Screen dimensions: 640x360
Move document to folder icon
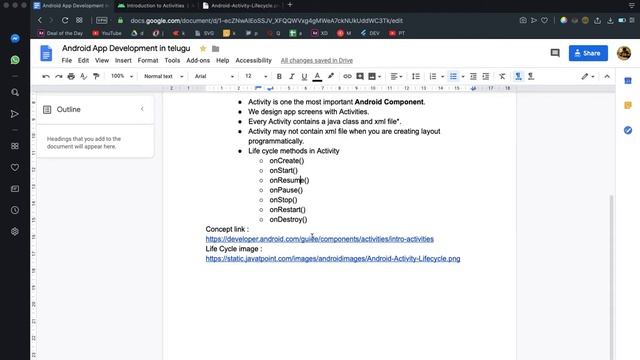[216, 49]
